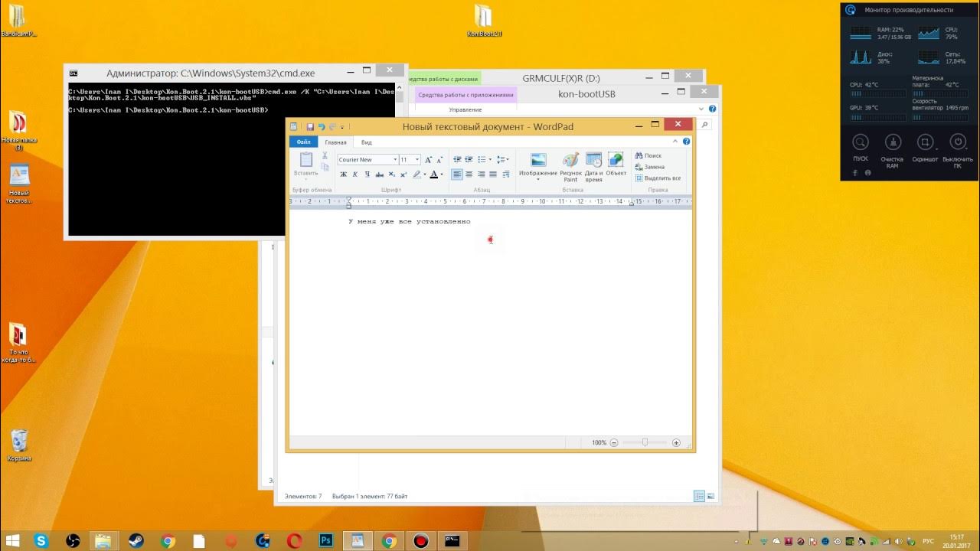Click the Скриншот icon in performance monitor
The height and width of the screenshot is (551, 980).
coord(925,142)
